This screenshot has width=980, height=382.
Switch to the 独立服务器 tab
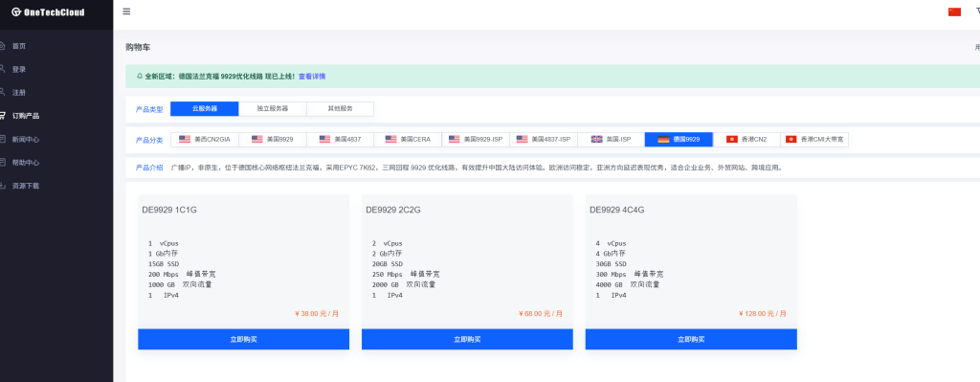(273, 109)
